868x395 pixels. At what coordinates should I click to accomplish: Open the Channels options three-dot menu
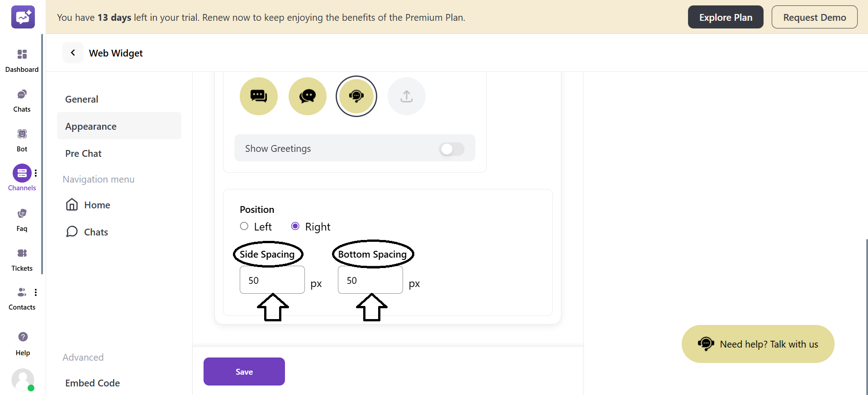click(x=36, y=173)
